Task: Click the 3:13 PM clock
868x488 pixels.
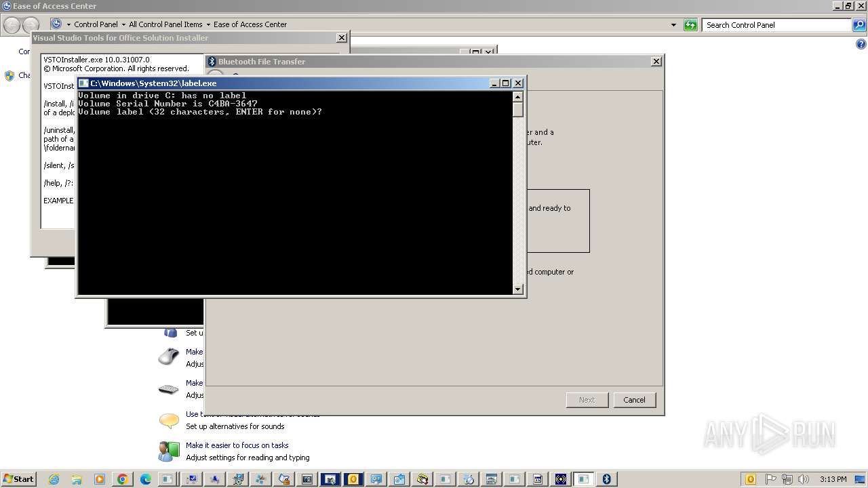Action: 833,479
